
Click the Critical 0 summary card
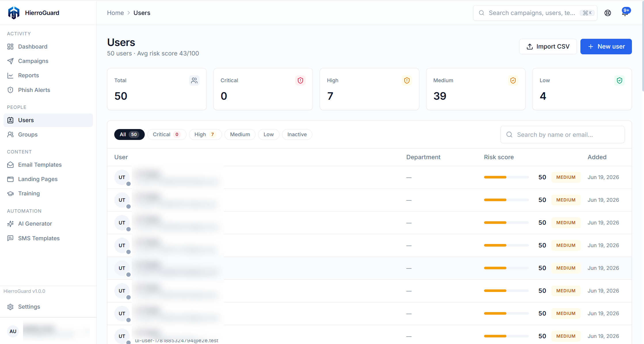[263, 89]
